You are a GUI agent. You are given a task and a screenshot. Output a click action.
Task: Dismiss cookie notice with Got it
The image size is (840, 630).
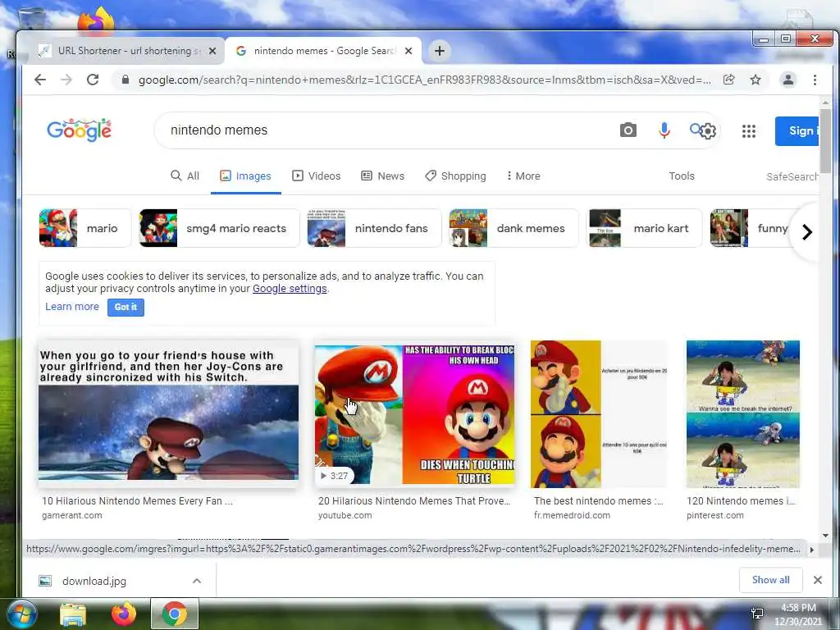(126, 307)
